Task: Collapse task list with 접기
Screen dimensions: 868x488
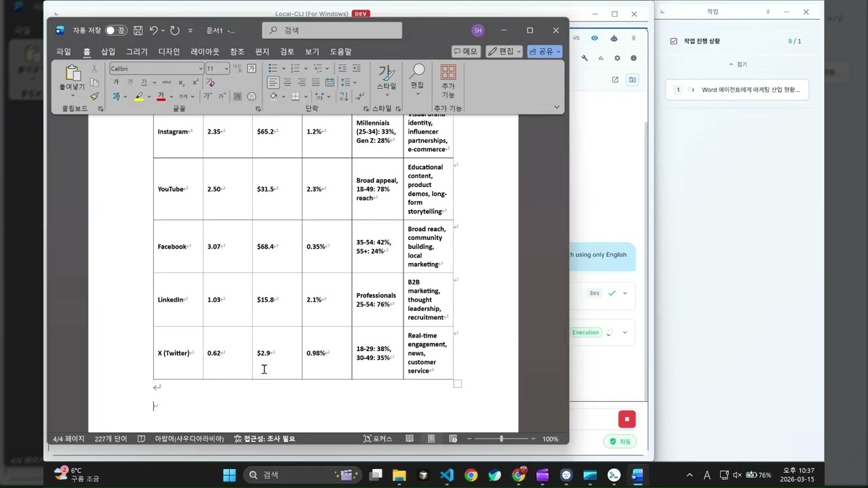Action: pyautogui.click(x=738, y=64)
